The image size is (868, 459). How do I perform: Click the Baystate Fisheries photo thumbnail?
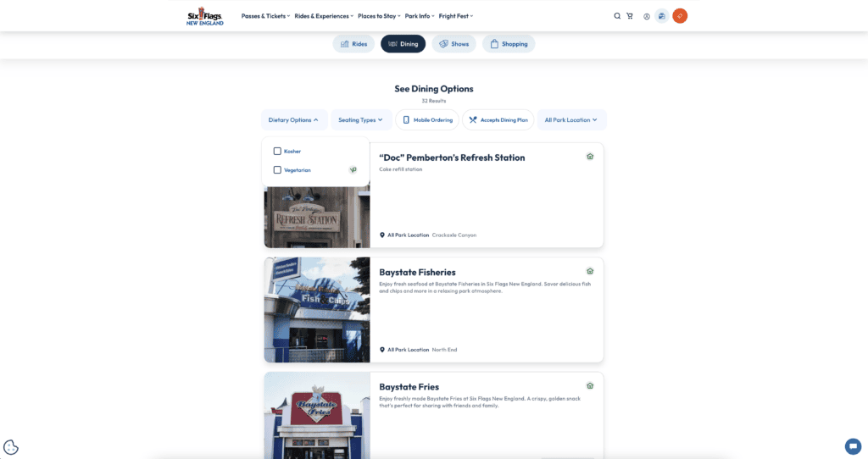click(x=317, y=310)
